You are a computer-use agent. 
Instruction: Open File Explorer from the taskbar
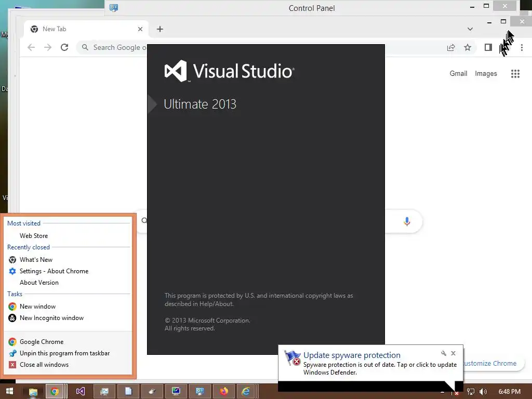33,392
